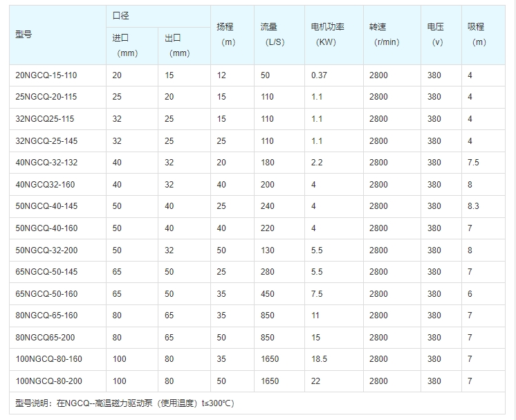Click head value 12 in 20NGCQ-15-110 row
516x420 pixels.
221,75
